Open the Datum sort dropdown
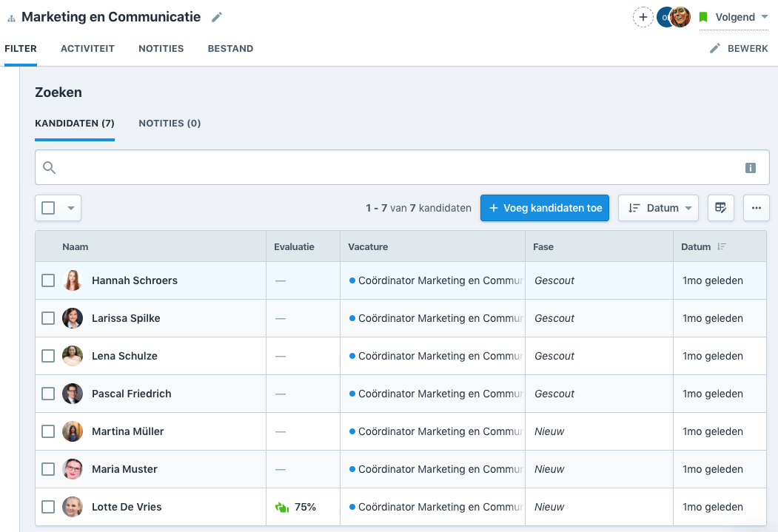The width and height of the screenshot is (778, 532). (x=658, y=208)
